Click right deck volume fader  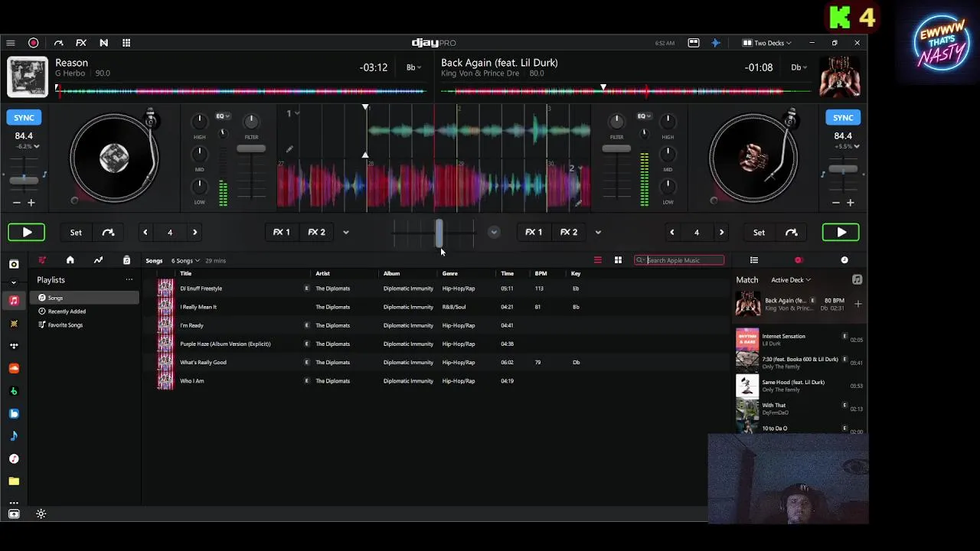(x=616, y=149)
